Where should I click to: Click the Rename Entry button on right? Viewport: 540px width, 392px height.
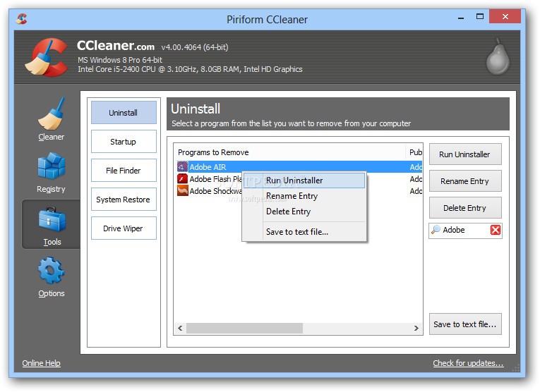tap(465, 181)
